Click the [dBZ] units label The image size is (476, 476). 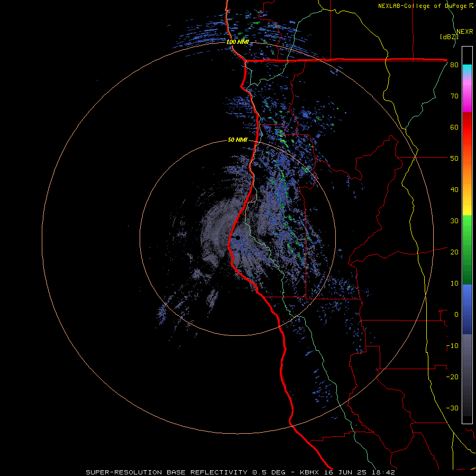pyautogui.click(x=449, y=37)
